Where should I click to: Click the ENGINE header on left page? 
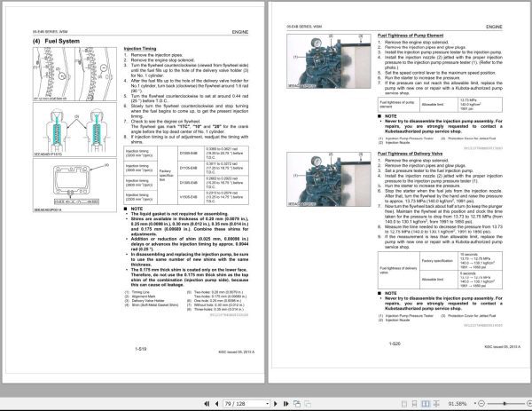[x=240, y=32]
